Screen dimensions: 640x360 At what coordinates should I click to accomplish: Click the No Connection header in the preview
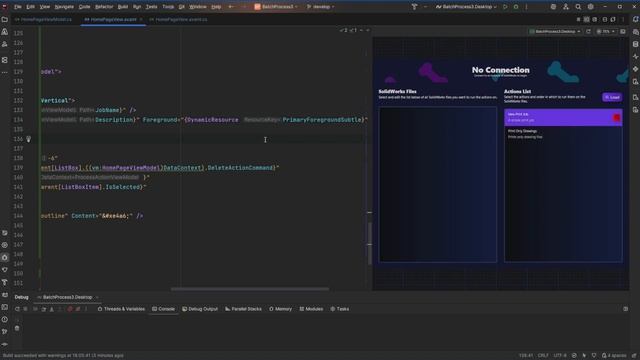coord(500,70)
